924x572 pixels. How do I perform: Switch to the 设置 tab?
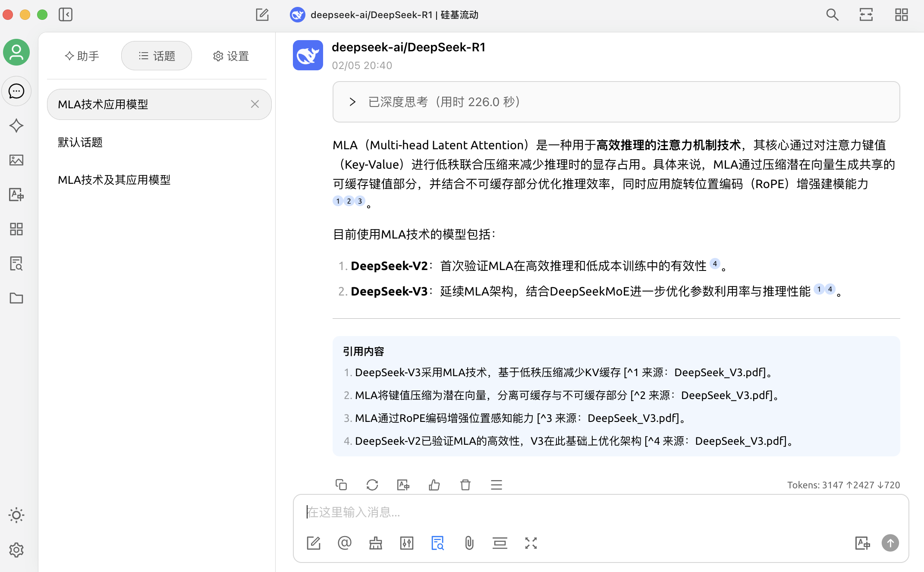coord(231,56)
